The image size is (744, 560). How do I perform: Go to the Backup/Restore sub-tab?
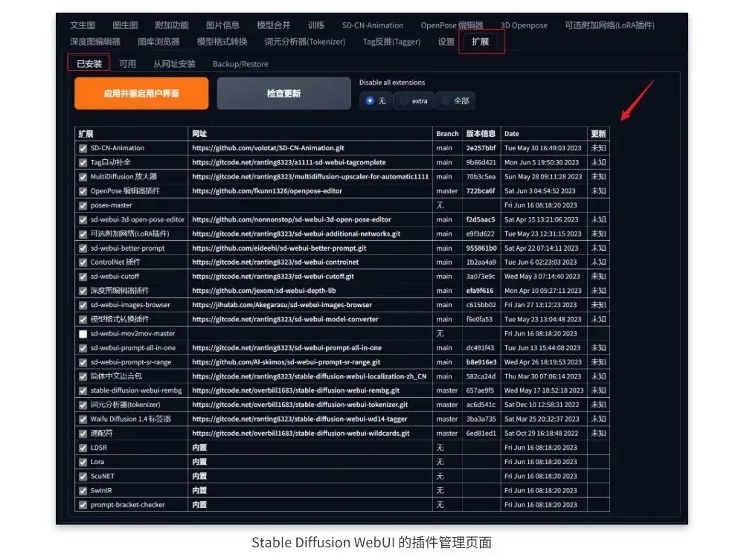[240, 64]
